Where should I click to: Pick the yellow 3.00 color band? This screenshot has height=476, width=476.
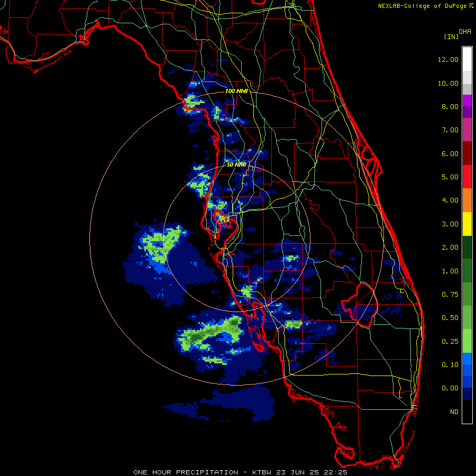click(467, 224)
